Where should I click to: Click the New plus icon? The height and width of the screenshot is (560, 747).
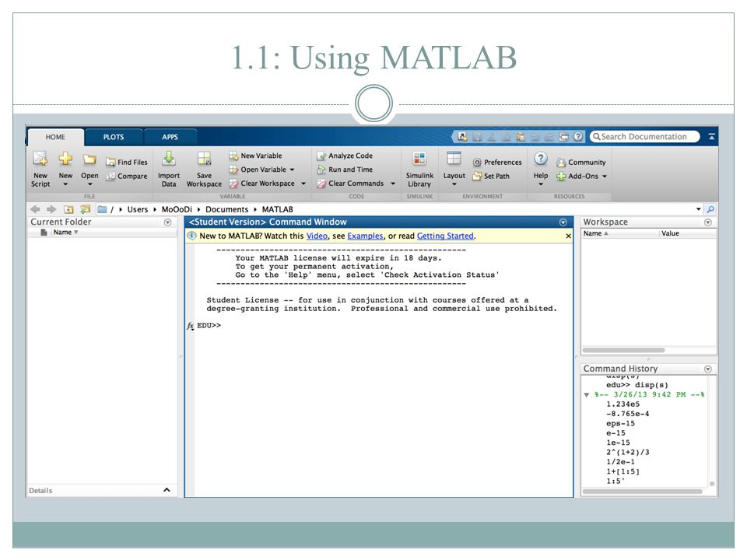65,159
